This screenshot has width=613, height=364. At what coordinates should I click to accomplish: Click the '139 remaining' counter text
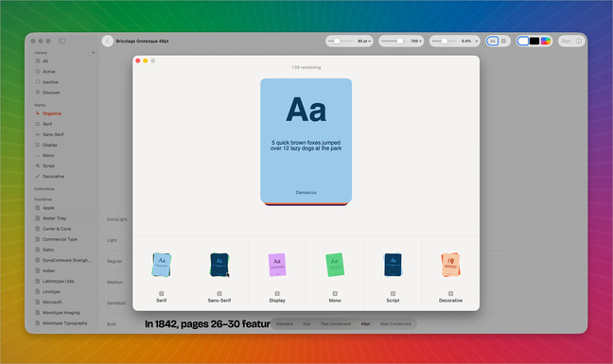[x=306, y=67]
